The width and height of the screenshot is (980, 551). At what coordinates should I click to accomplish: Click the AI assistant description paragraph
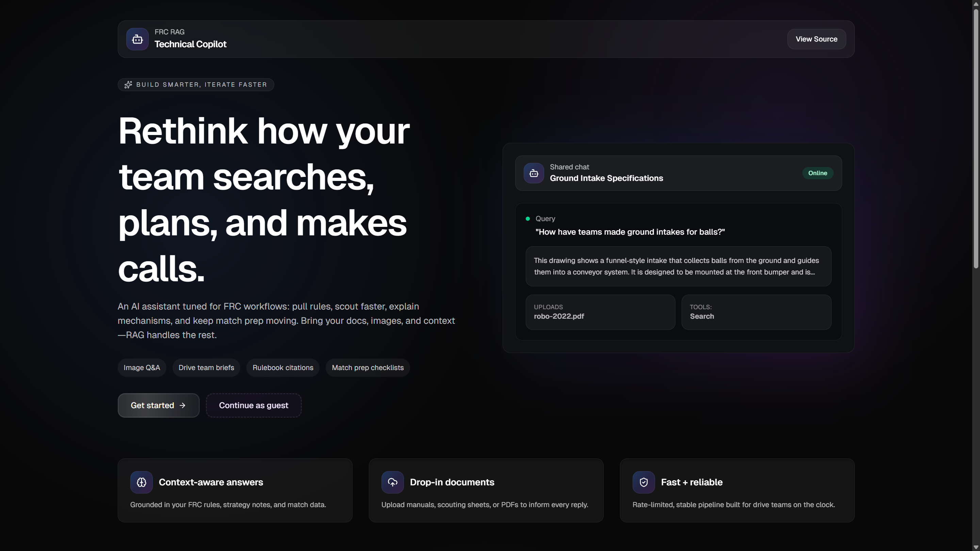pyautogui.click(x=286, y=320)
